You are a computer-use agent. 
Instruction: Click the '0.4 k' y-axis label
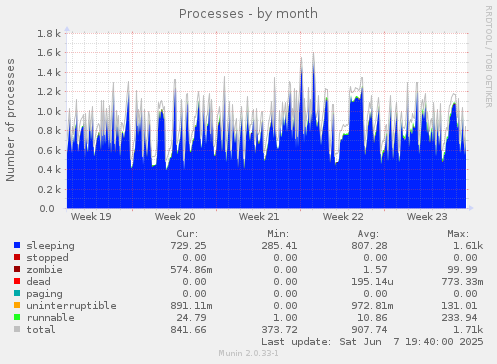tap(49, 170)
